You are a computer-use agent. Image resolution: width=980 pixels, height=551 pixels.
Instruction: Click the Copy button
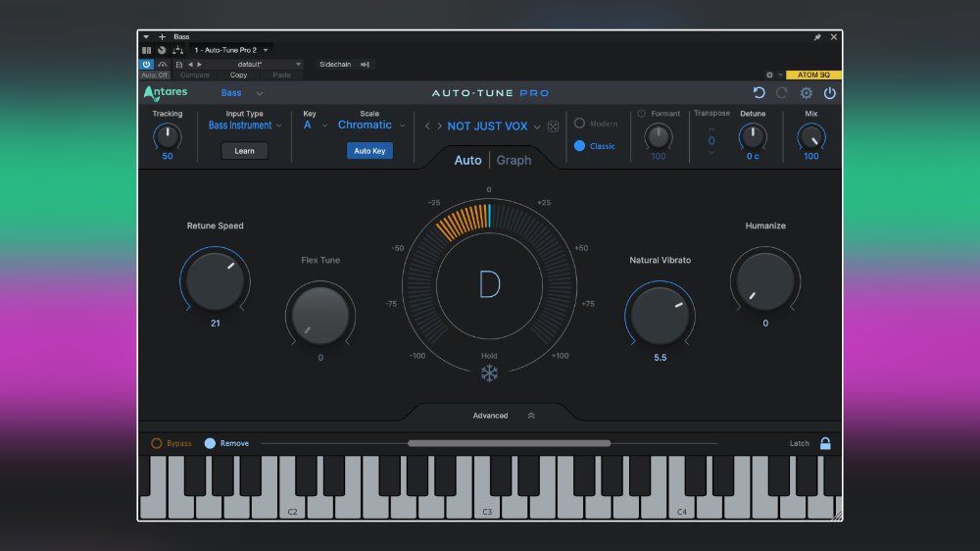coord(238,75)
